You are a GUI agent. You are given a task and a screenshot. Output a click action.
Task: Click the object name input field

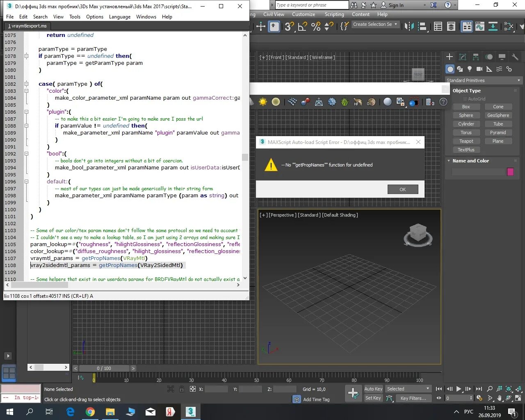[478, 172]
